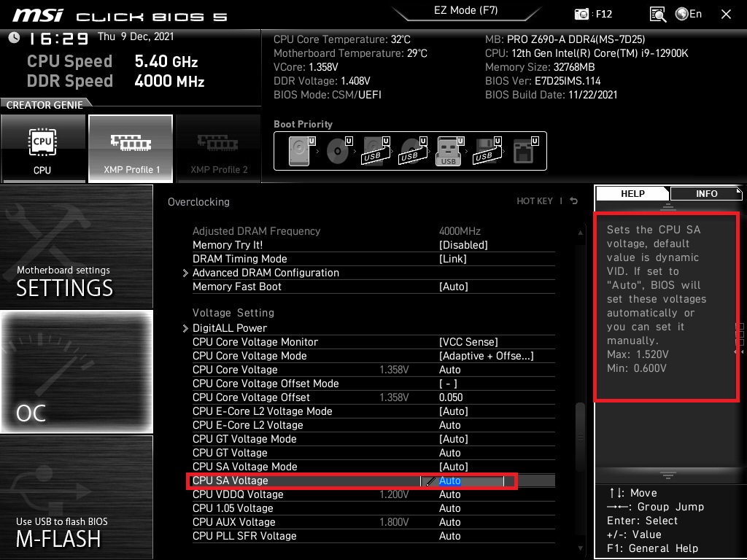Screen dimensions: 747x560
Task: Click the Overclocking page title
Action: (198, 202)
